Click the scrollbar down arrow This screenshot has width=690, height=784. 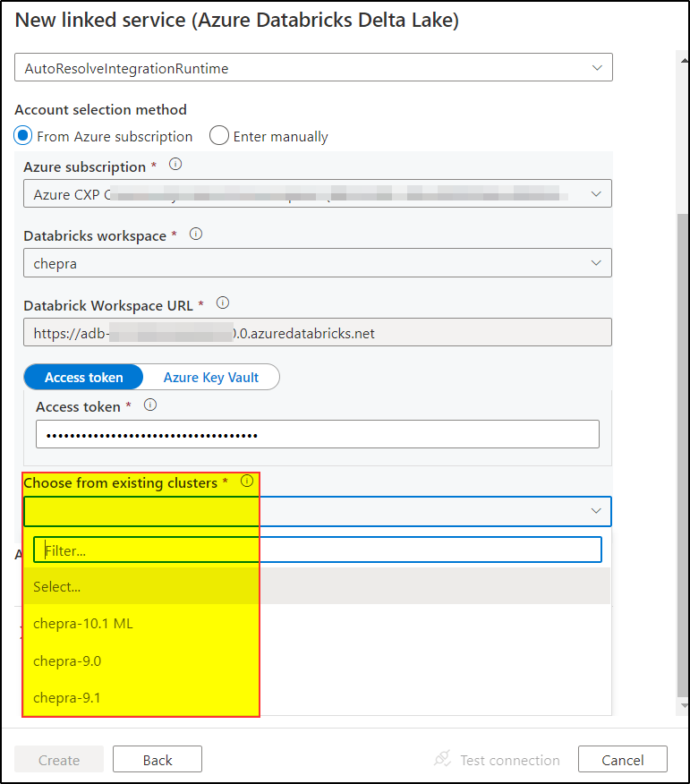[684, 705]
